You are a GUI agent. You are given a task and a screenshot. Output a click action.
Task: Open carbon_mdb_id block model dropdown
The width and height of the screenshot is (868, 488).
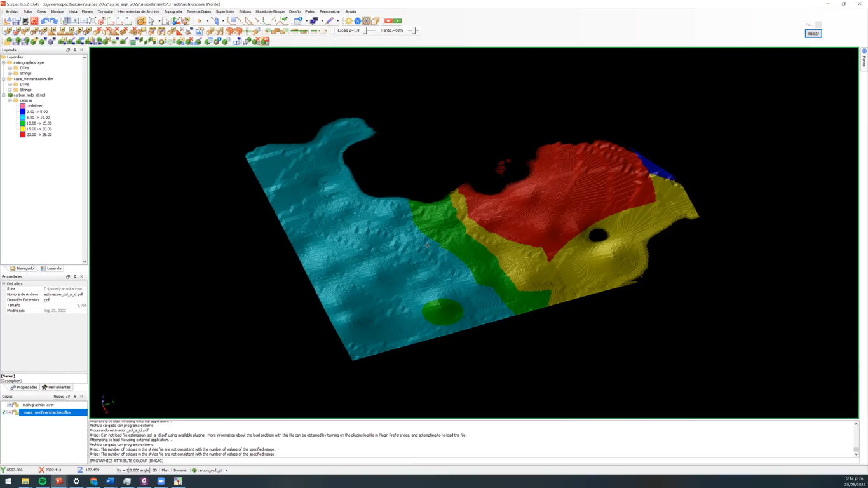point(227,470)
